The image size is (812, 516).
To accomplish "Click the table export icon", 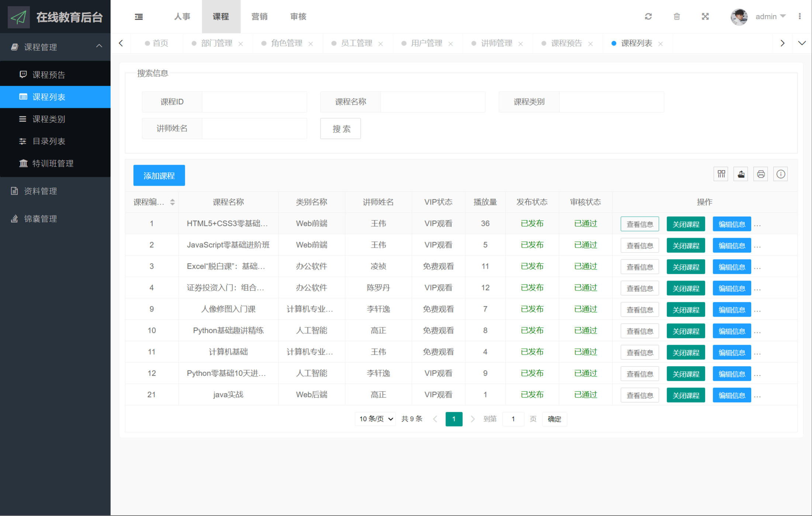I will (741, 174).
